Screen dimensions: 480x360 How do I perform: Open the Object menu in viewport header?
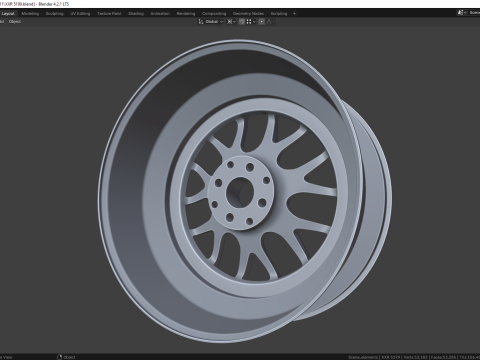15,22
